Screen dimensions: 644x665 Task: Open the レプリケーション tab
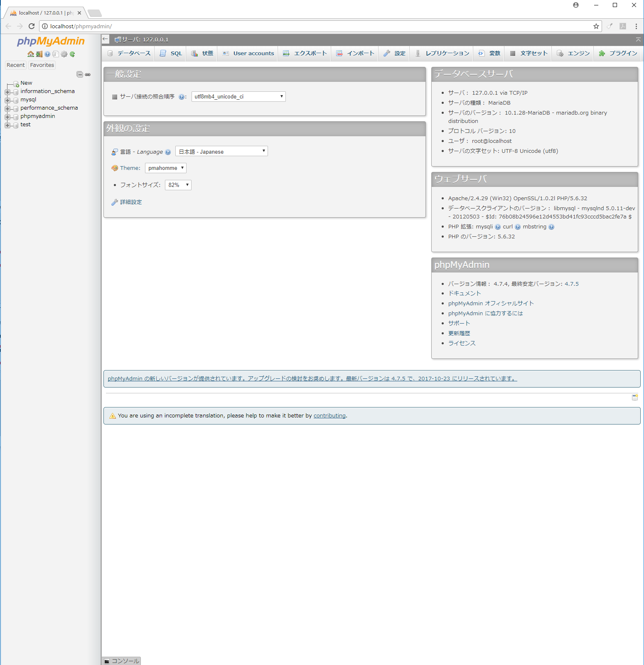pyautogui.click(x=442, y=53)
